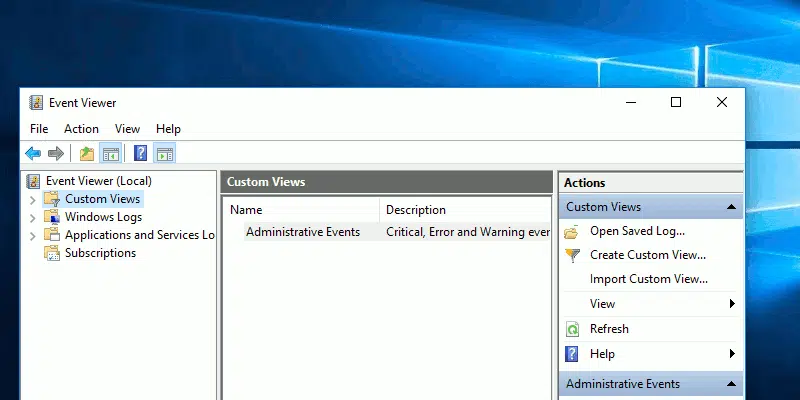800x400 pixels.
Task: Open the Action menu
Action: point(81,129)
